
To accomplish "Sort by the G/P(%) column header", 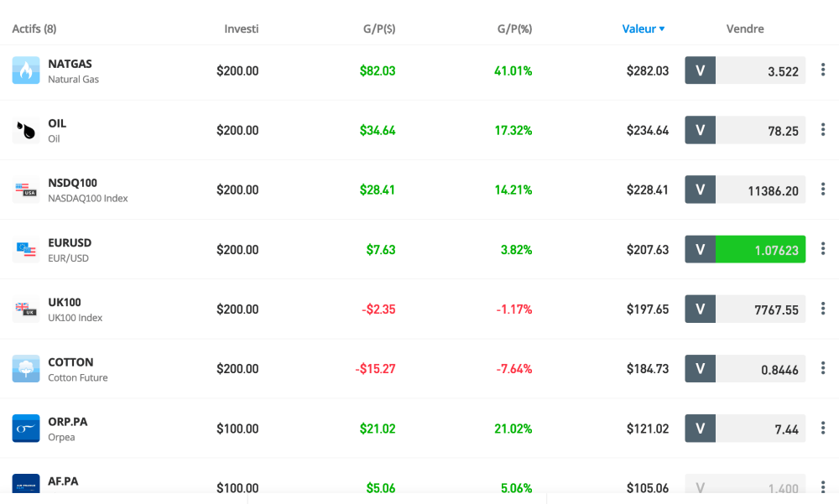I will 514,29.
